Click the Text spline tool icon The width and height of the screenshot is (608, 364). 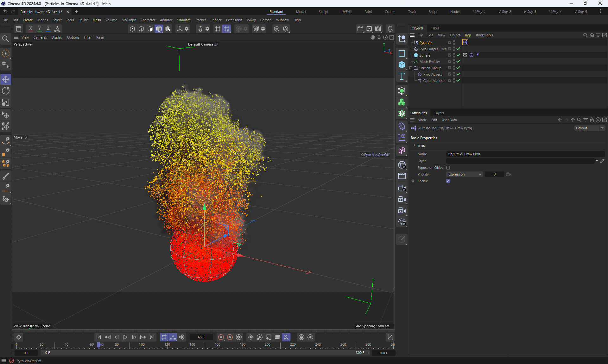point(402,76)
